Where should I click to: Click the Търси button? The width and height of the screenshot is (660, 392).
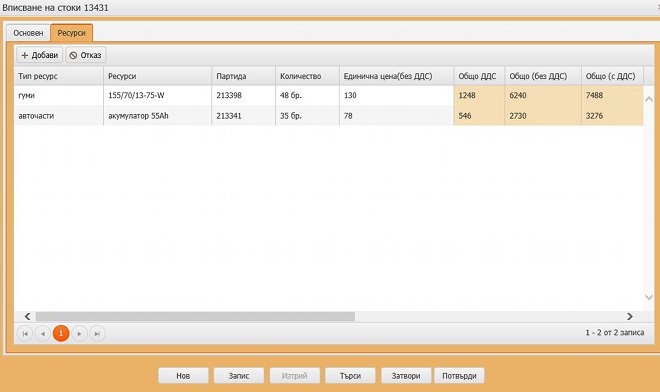(x=350, y=376)
